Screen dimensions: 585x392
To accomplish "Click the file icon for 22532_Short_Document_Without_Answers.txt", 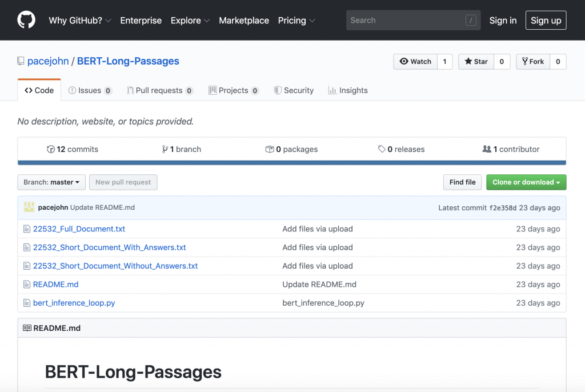I will point(26,266).
